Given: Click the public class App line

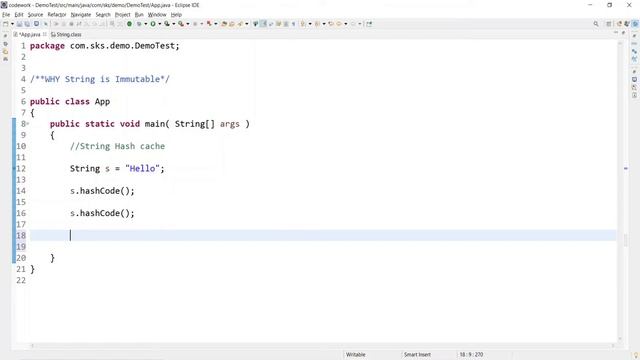Looking at the screenshot, I should (70, 102).
